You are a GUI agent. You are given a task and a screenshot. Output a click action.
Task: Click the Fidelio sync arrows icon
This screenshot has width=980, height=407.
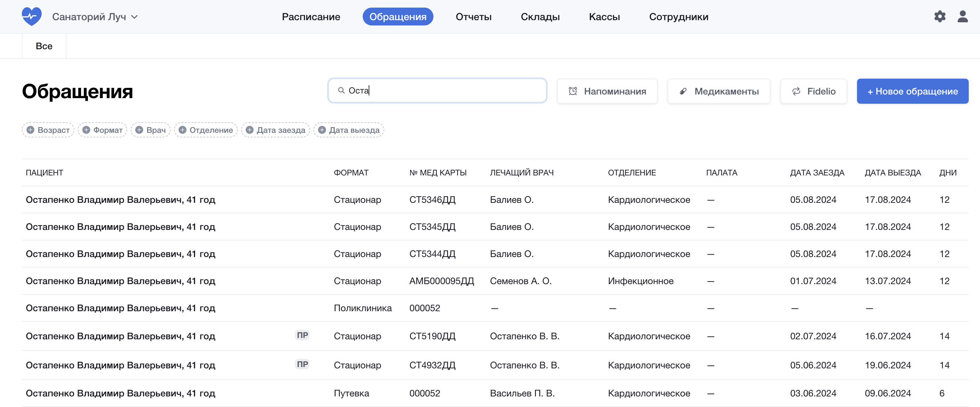click(x=796, y=91)
